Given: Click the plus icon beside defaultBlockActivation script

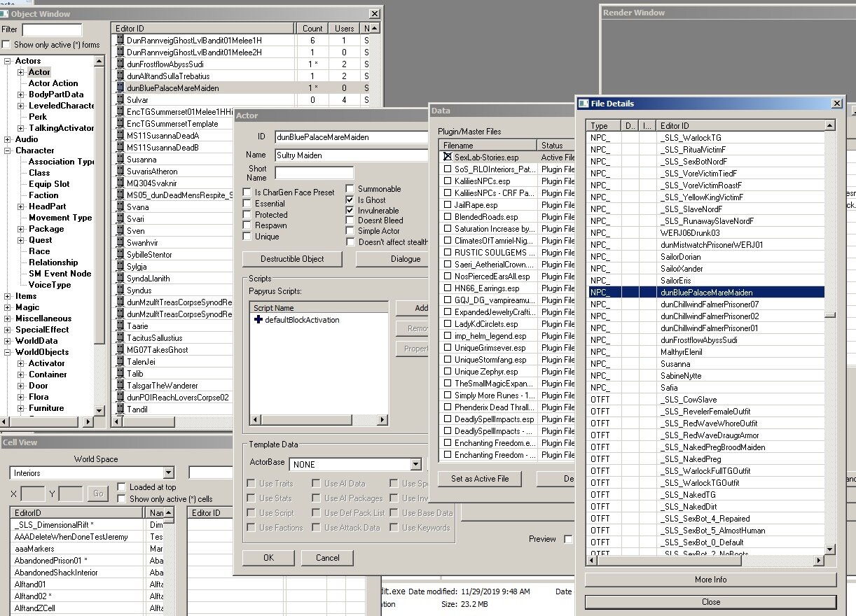Looking at the screenshot, I should (258, 320).
